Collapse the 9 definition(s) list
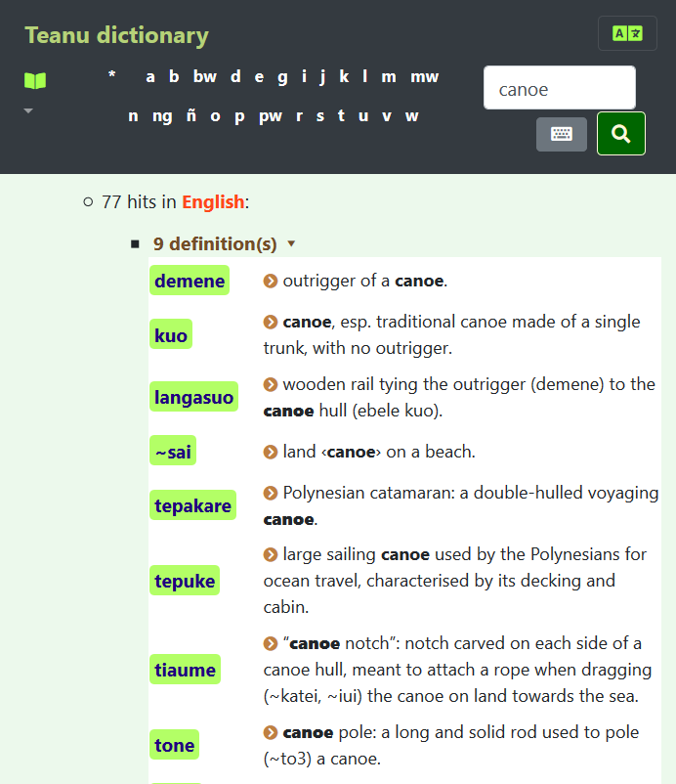Image resolution: width=676 pixels, height=784 pixels. click(291, 243)
